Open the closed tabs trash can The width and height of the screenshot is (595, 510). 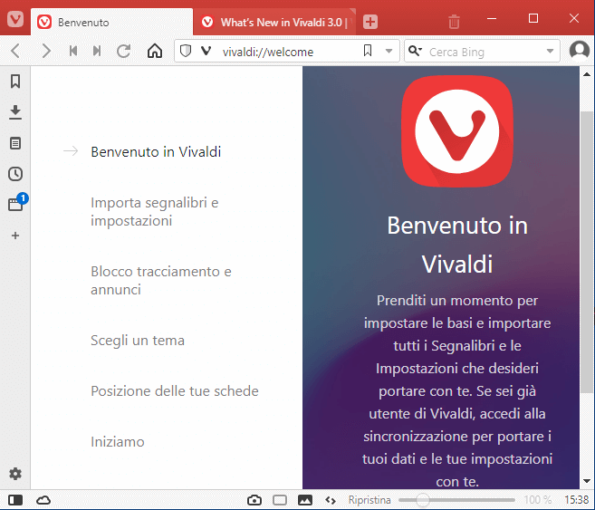click(454, 22)
